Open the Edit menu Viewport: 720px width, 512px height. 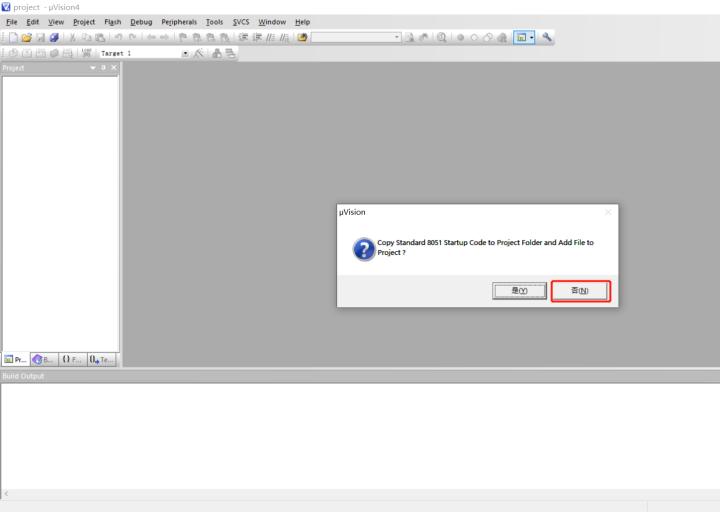(x=33, y=22)
